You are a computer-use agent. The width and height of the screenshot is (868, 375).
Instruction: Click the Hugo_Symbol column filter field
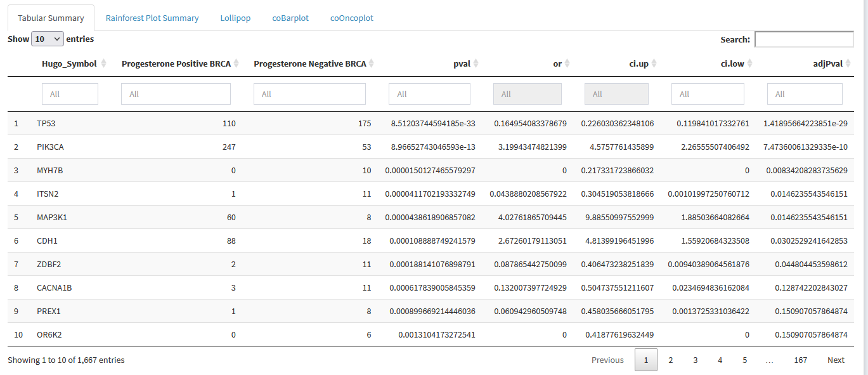pyautogui.click(x=70, y=94)
